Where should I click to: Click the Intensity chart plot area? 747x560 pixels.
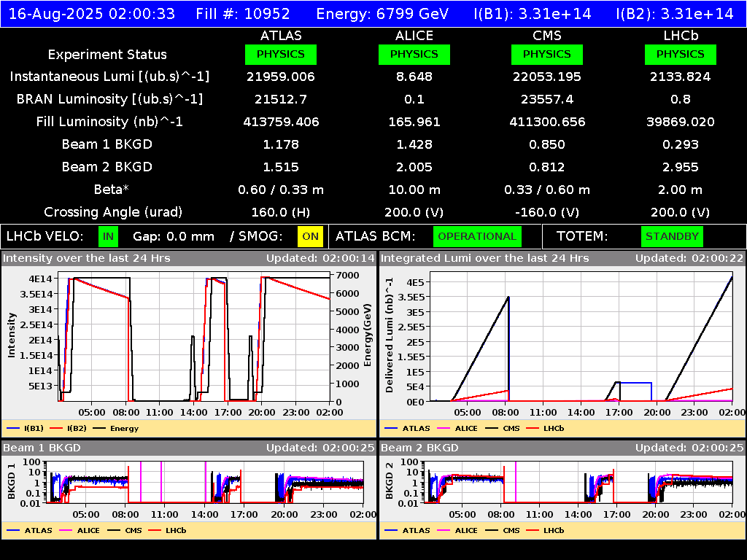194,337
